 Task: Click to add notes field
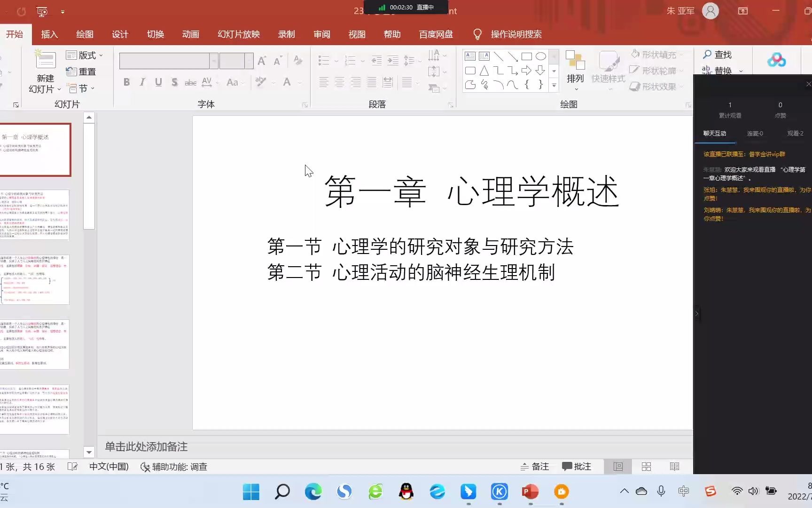pos(395,447)
